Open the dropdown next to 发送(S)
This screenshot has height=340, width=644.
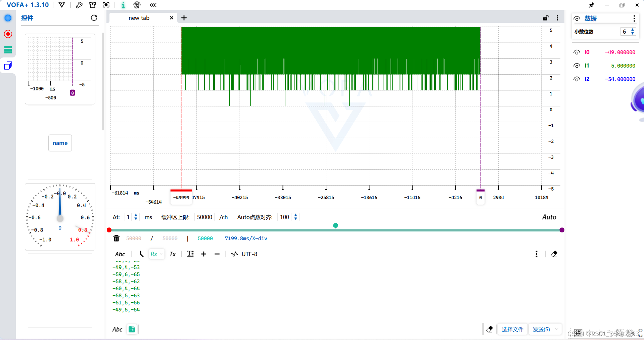557,329
